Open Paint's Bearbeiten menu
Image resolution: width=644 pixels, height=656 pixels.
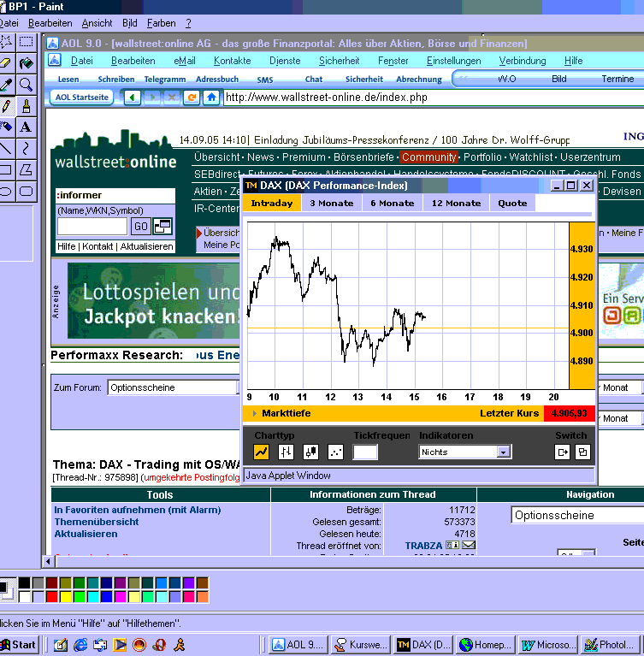50,23
